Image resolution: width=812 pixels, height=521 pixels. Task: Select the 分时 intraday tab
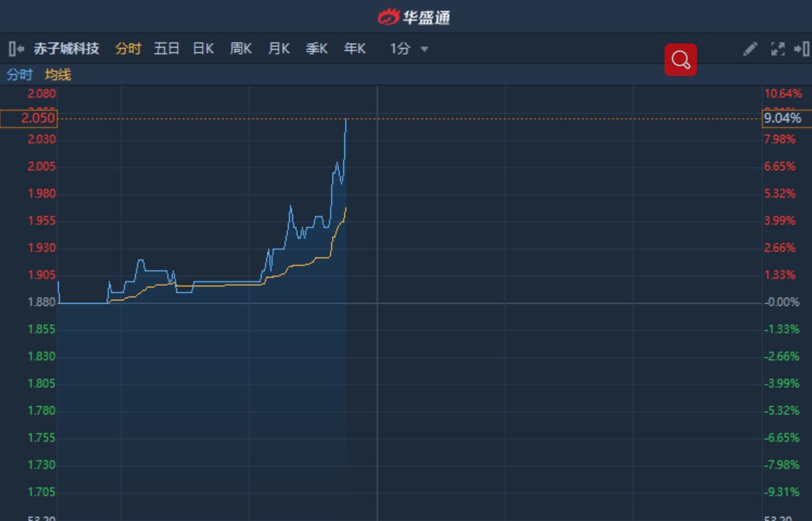point(128,48)
